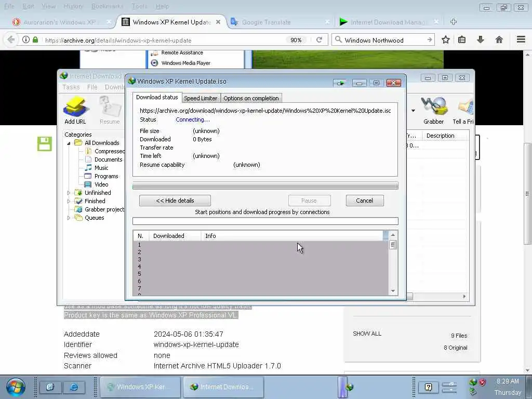Switch to the Speed Limiter tab
532x399 pixels.
tap(201, 98)
